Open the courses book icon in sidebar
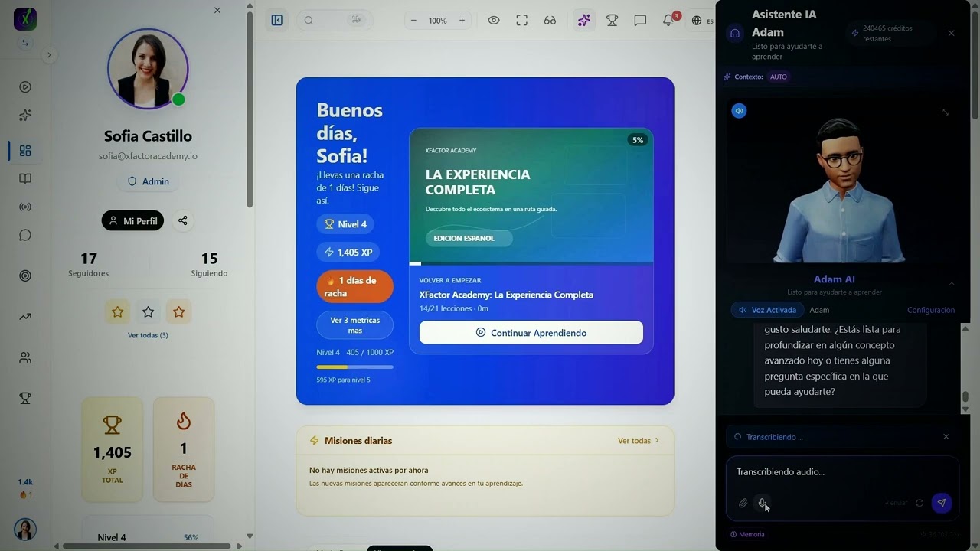This screenshot has width=980, height=551. click(25, 178)
